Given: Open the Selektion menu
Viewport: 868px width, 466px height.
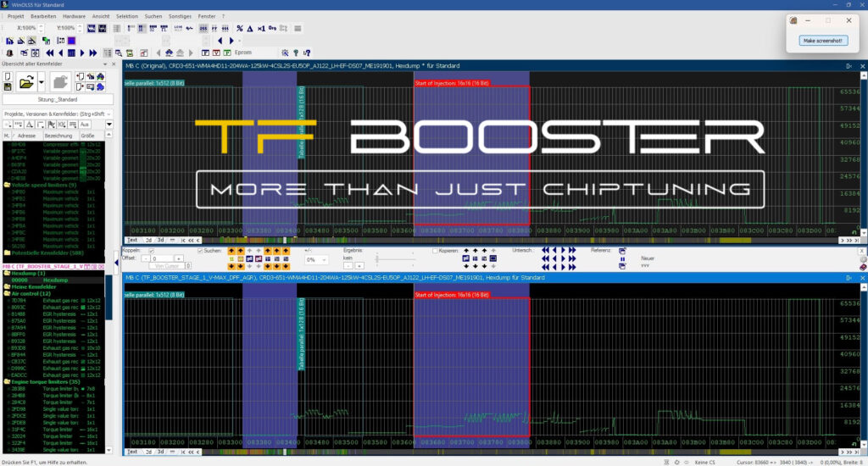Looking at the screenshot, I should click(127, 16).
